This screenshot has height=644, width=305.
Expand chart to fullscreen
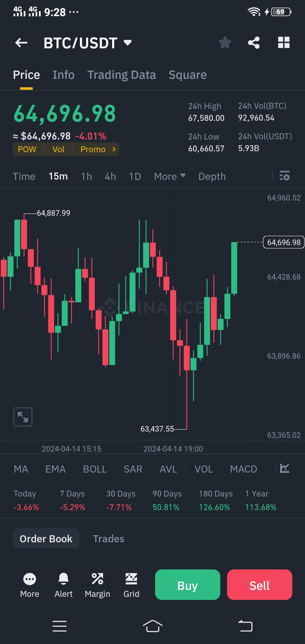click(x=23, y=417)
